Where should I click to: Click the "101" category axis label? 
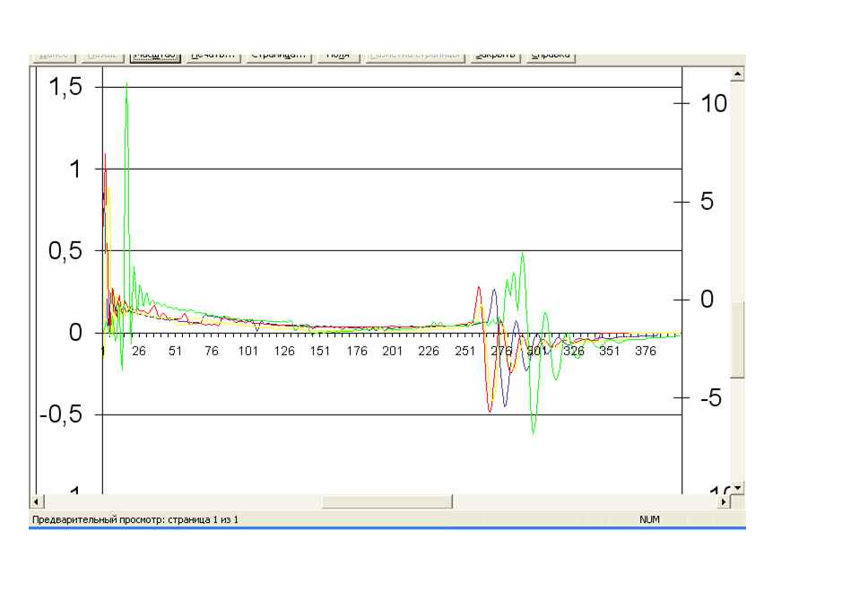248,351
